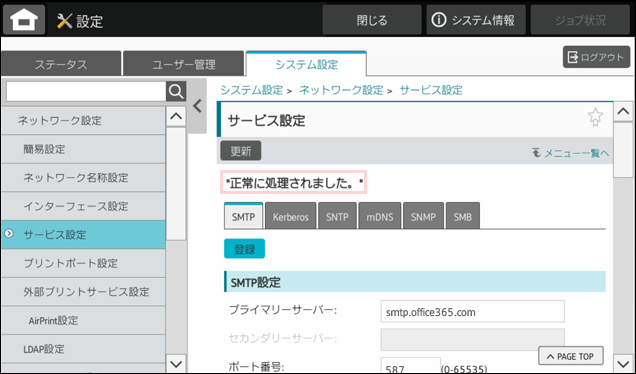Open 簡易設定 in the sidebar

(x=83, y=149)
